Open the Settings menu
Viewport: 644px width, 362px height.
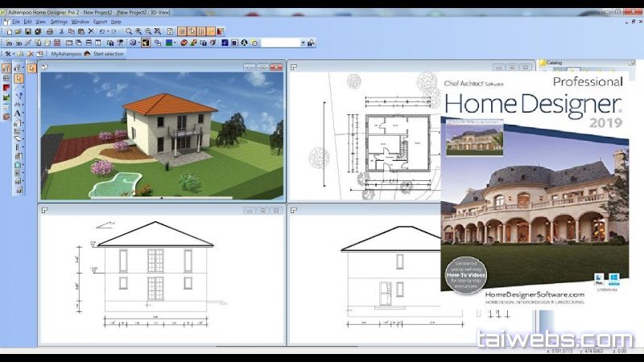pos(59,22)
